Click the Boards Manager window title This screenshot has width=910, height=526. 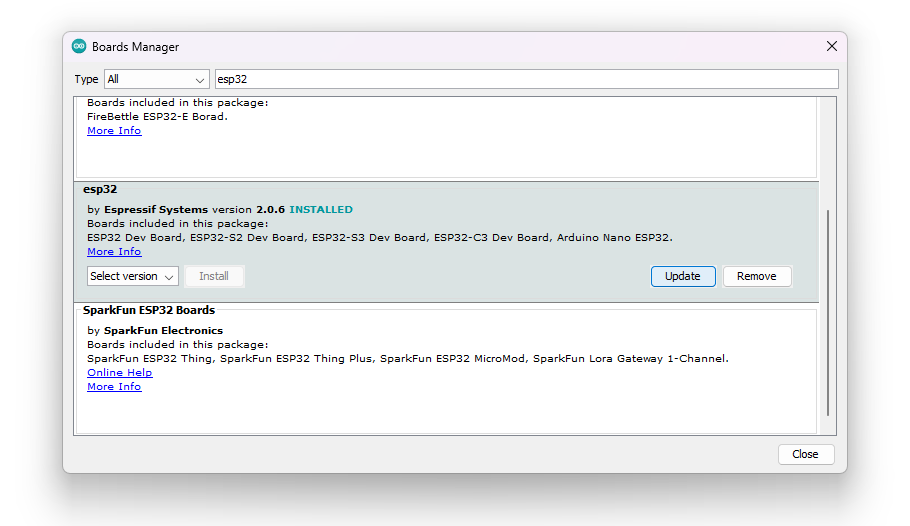click(135, 47)
